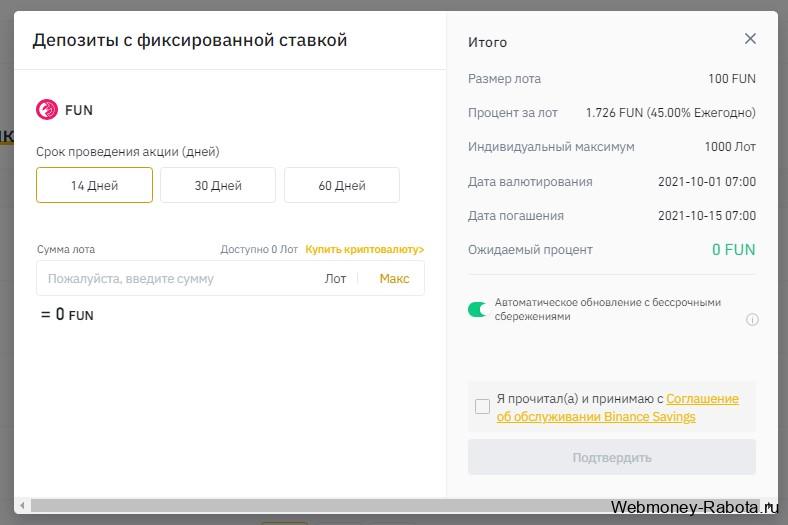The height and width of the screenshot is (525, 788).
Task: Select the 30 Дней term
Action: click(218, 185)
